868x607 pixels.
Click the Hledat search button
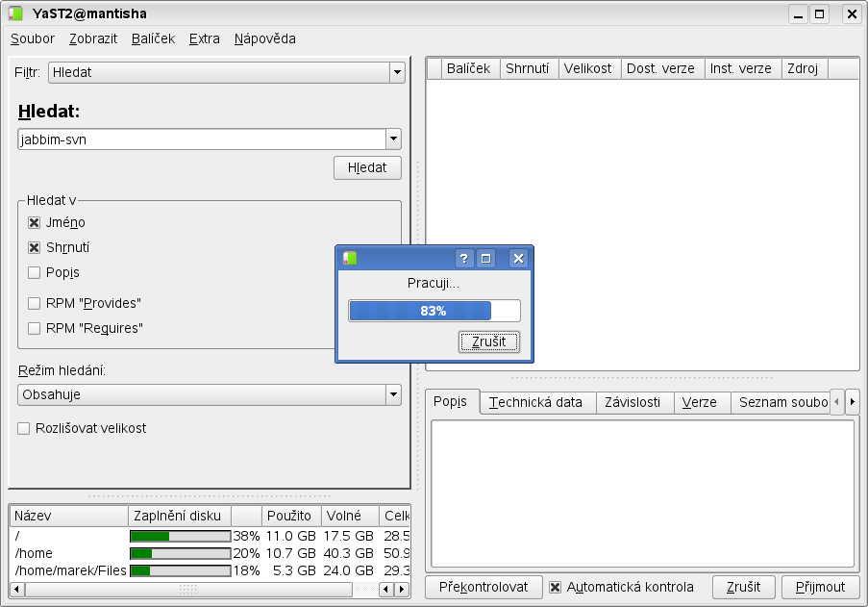coord(367,167)
